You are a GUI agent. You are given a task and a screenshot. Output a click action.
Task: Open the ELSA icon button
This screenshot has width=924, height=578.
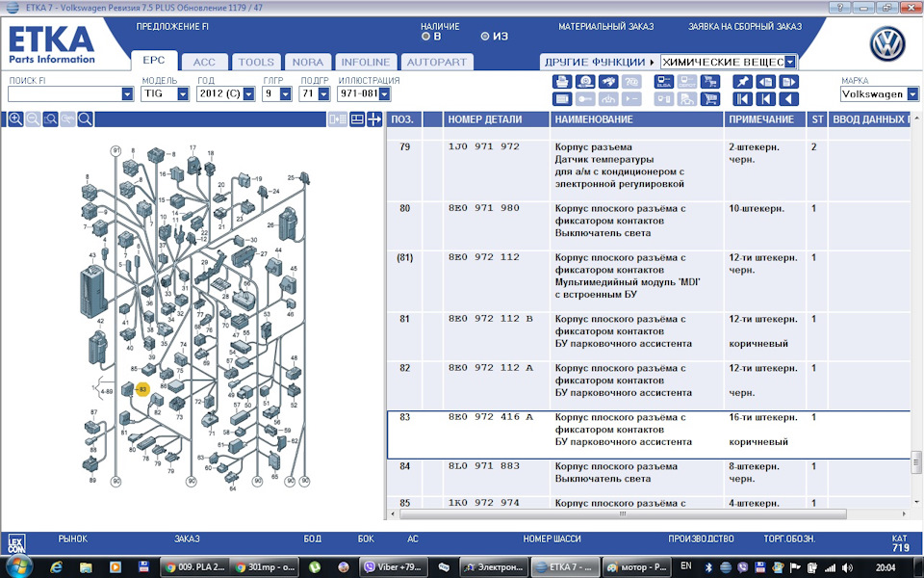coord(664,82)
